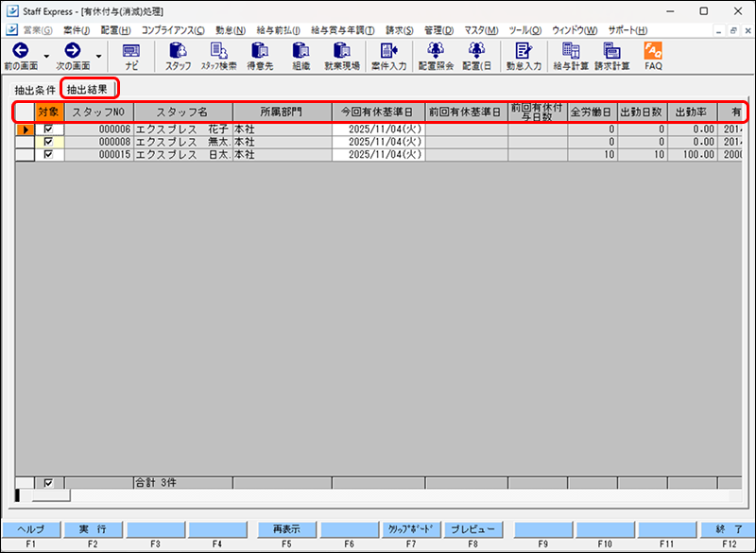Click the プレビュー button
Screen dimensions: 756x553
click(x=472, y=529)
